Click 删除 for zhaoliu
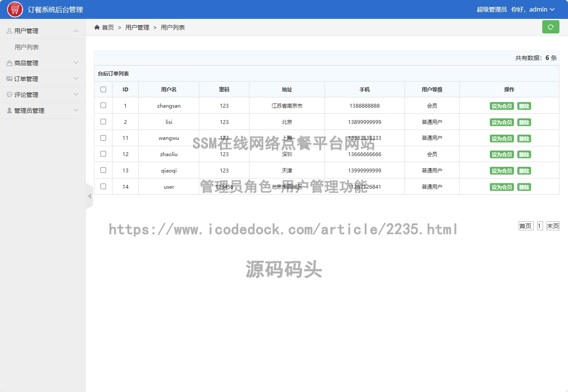The image size is (568, 392). coord(524,154)
